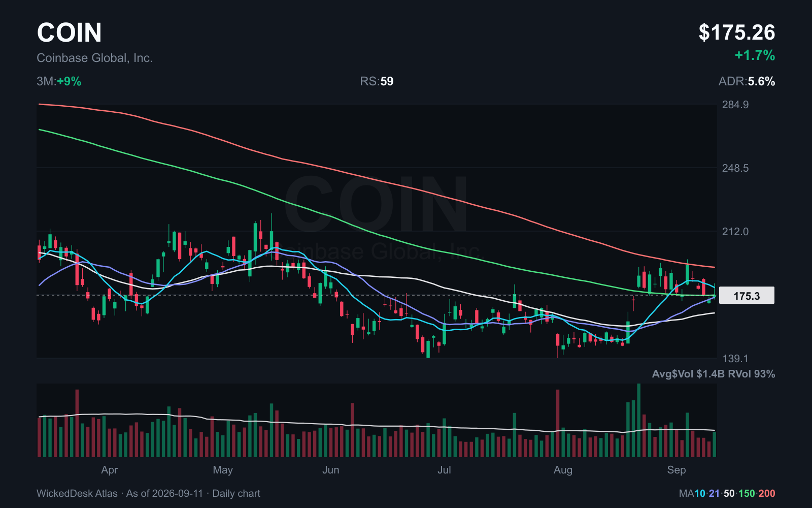Screen dimensions: 812x508
Task: Click the MA 50 legend entry
Action: pyautogui.click(x=729, y=493)
